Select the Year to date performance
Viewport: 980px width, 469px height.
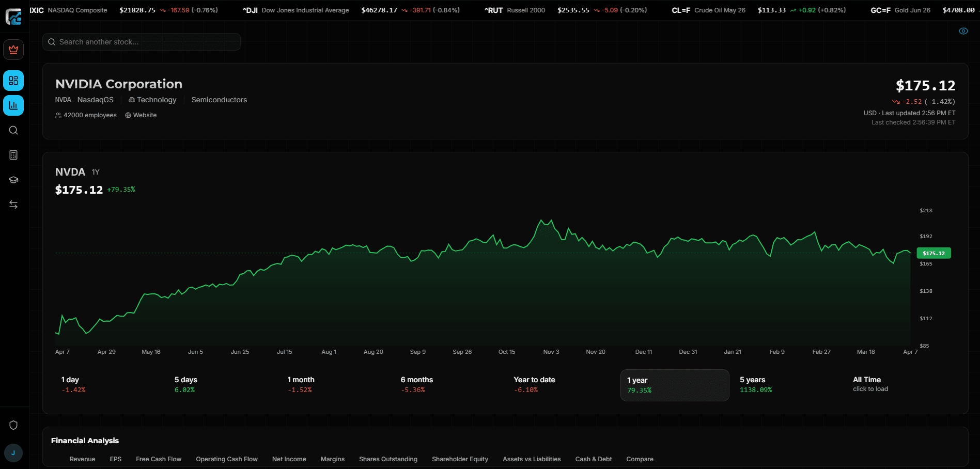click(x=534, y=384)
